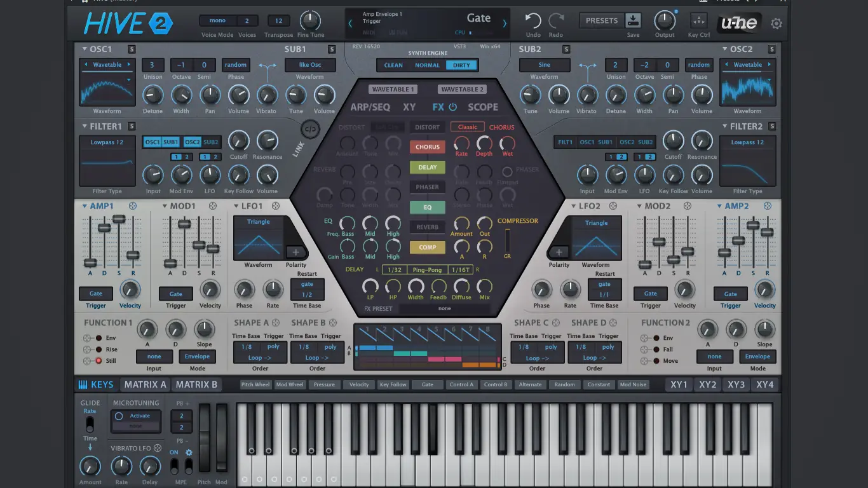The width and height of the screenshot is (868, 488).
Task: Click the FX power icon
Action: tap(453, 107)
